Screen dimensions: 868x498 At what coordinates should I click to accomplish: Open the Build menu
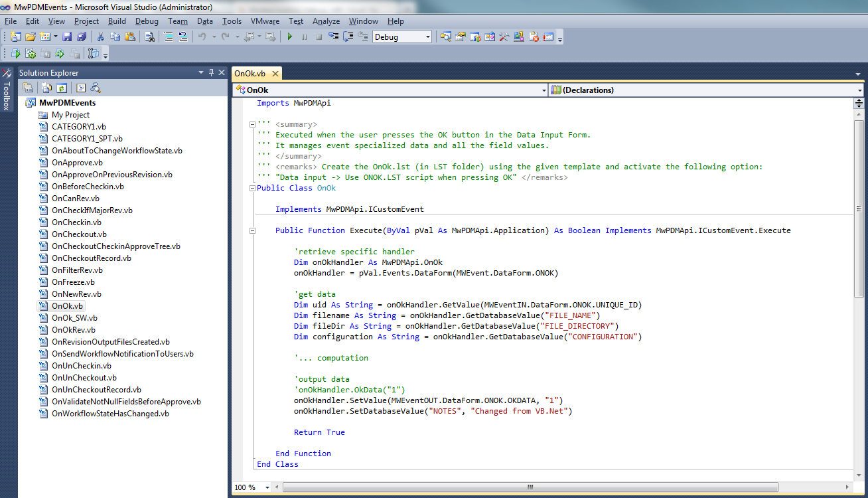pyautogui.click(x=117, y=21)
